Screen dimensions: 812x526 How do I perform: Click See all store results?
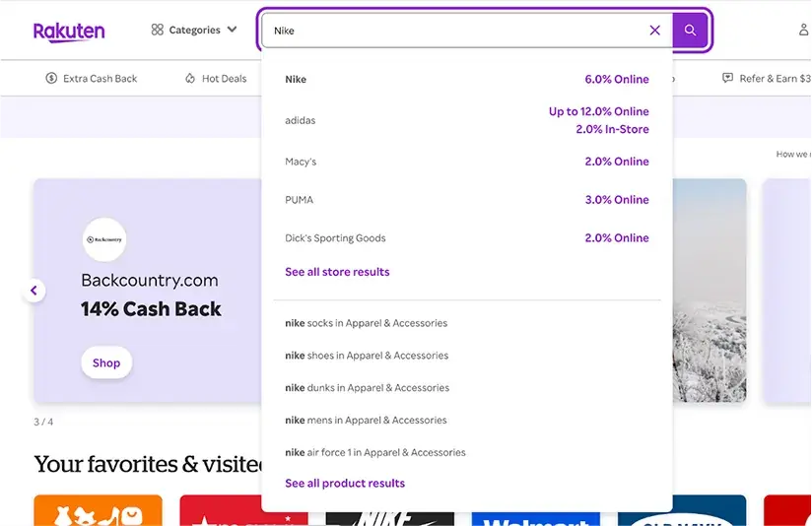click(337, 272)
